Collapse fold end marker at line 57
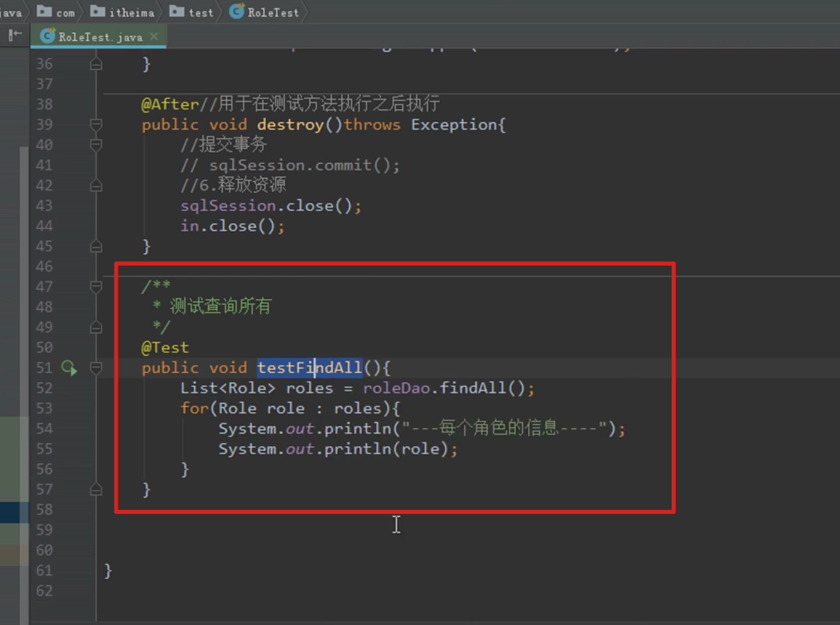840x625 pixels. point(96,489)
